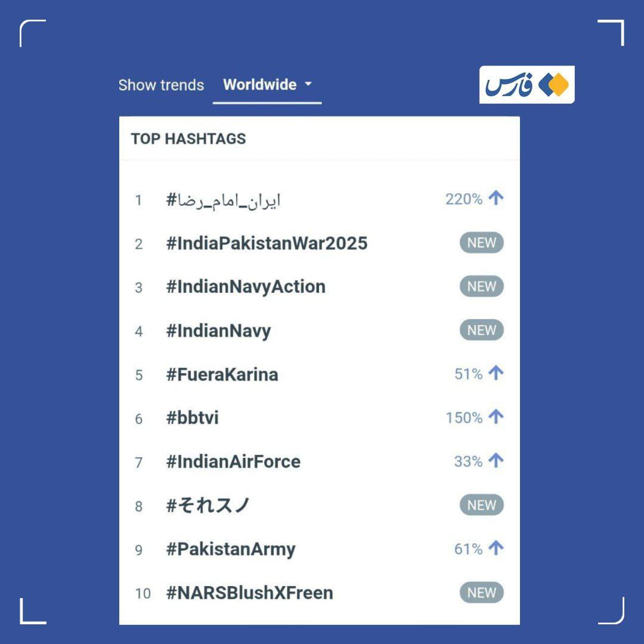Open the #FueraKarina hashtag
Image resolution: width=644 pixels, height=644 pixels.
pos(222,374)
